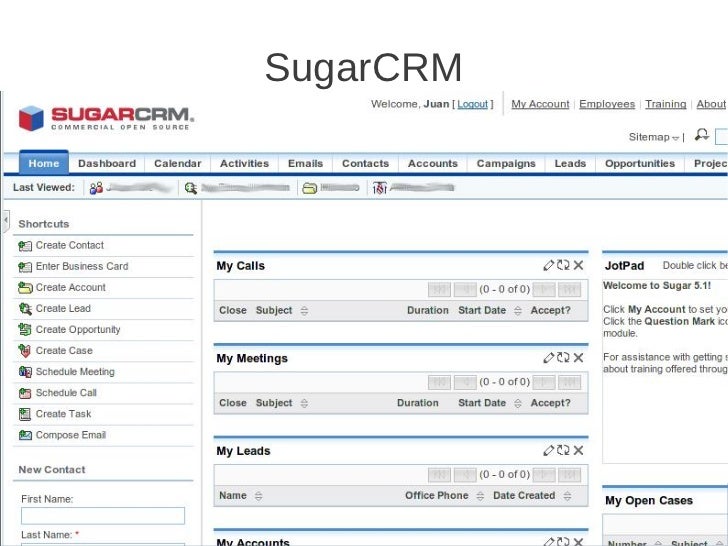Open the Sitemap dropdown
The height and width of the screenshot is (546, 728).
(x=654, y=137)
